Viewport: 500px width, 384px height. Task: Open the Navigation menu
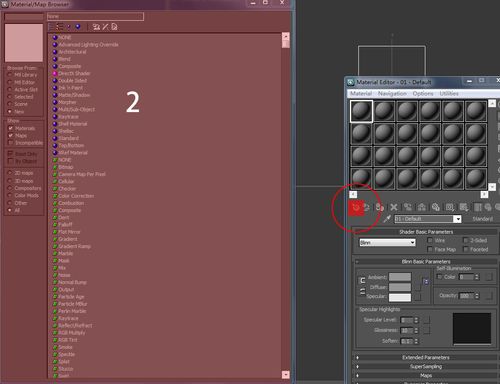click(x=392, y=94)
